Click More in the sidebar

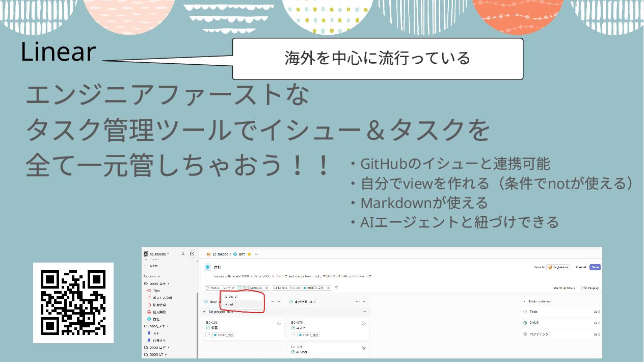[151, 266]
